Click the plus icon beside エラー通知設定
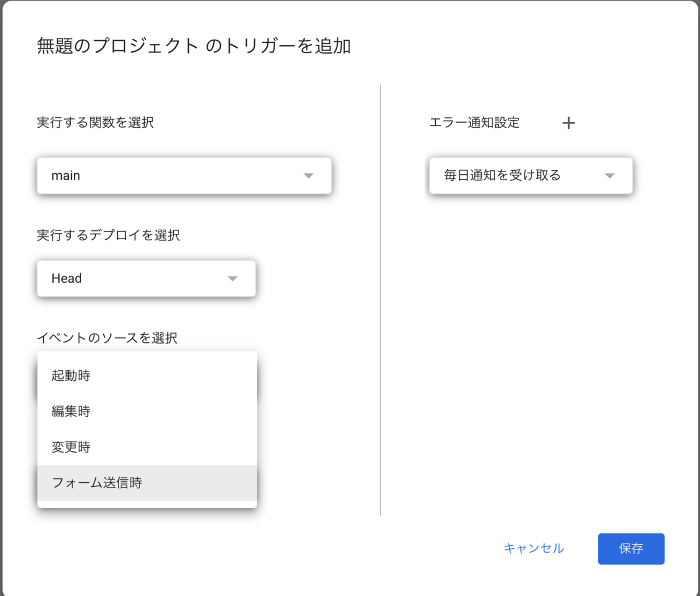Screen dimensions: 700x596 [x=568, y=123]
